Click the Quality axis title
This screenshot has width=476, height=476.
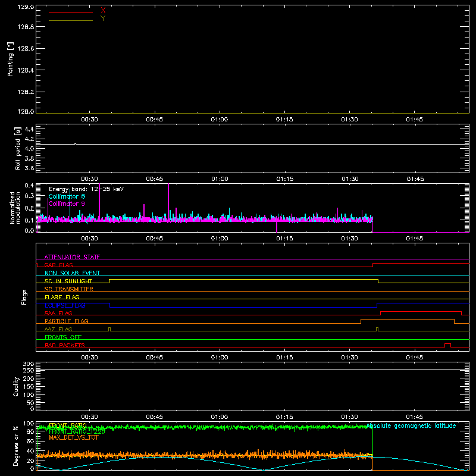[16, 386]
